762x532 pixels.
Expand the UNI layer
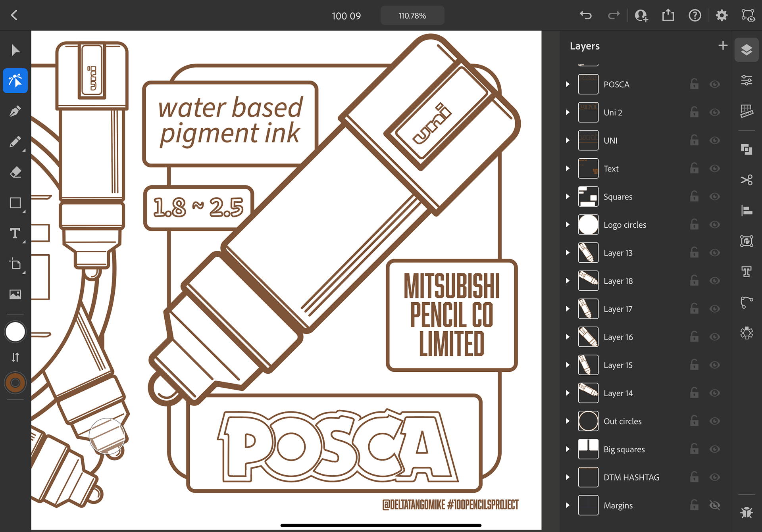[568, 140]
